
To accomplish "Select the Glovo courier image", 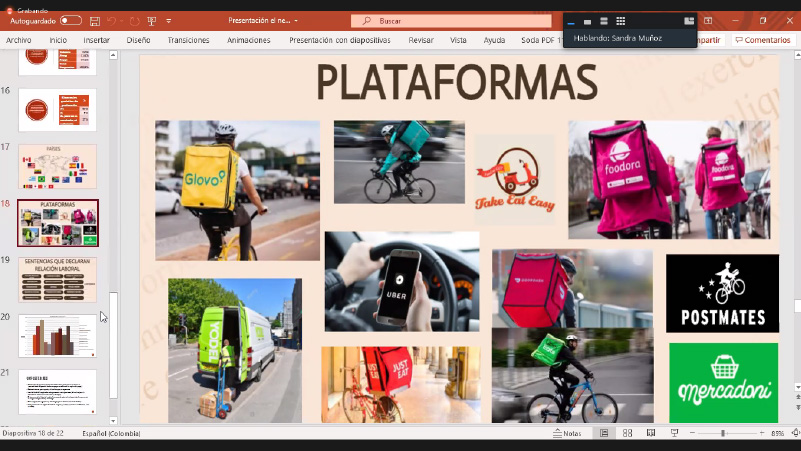I will click(x=238, y=191).
